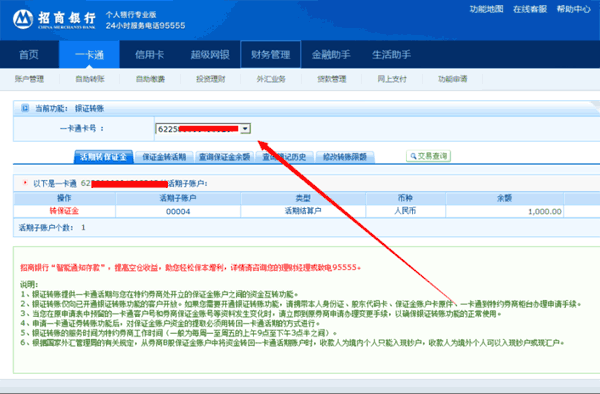Click the red 智能通知存款 promotion notice
The height and width of the screenshot is (394, 600).
click(190, 267)
